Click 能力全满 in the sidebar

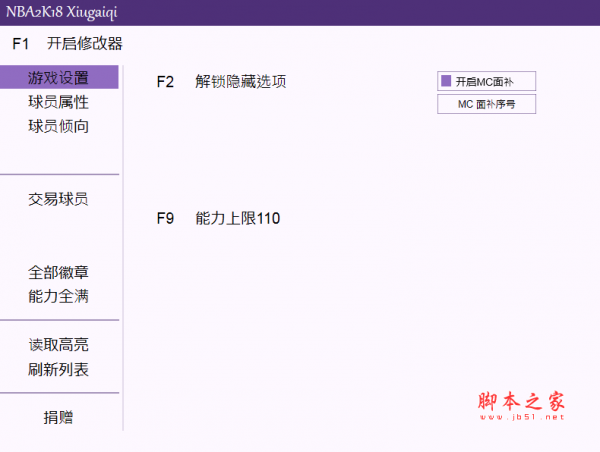[x=58, y=296]
